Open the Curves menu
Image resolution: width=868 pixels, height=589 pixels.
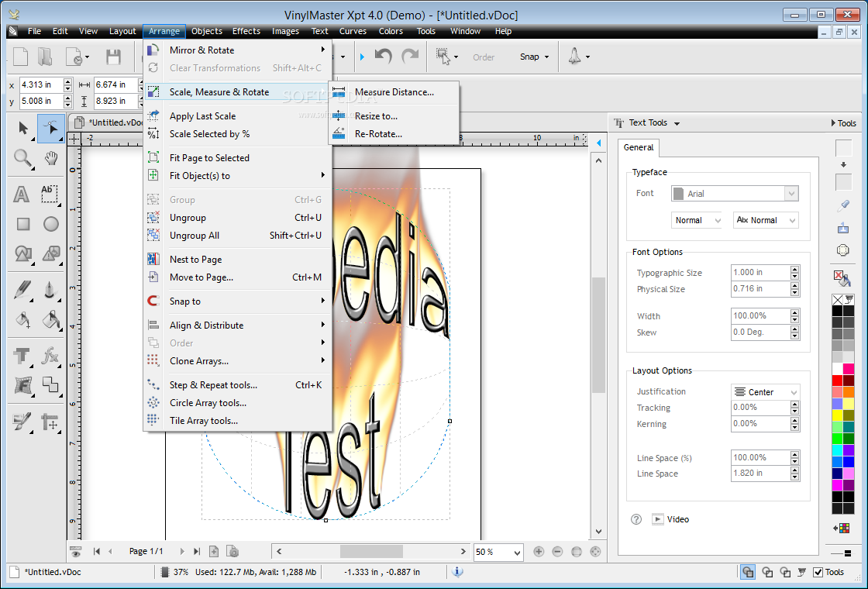[353, 32]
